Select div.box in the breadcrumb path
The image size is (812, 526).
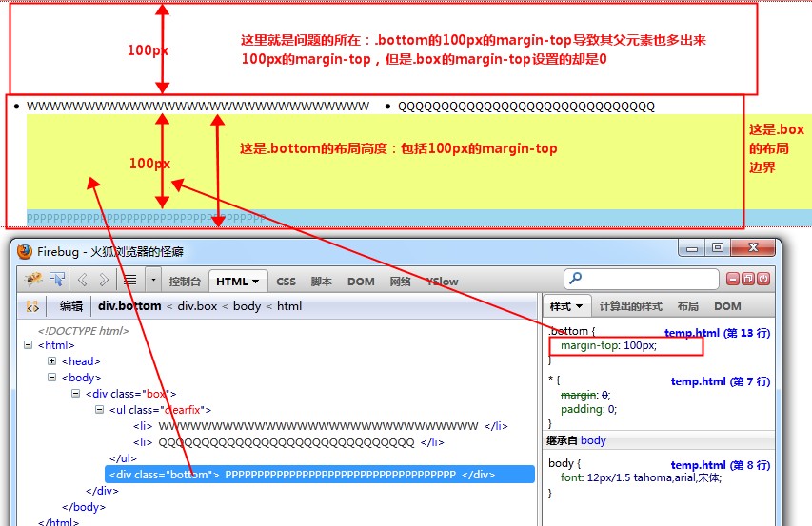[197, 305]
